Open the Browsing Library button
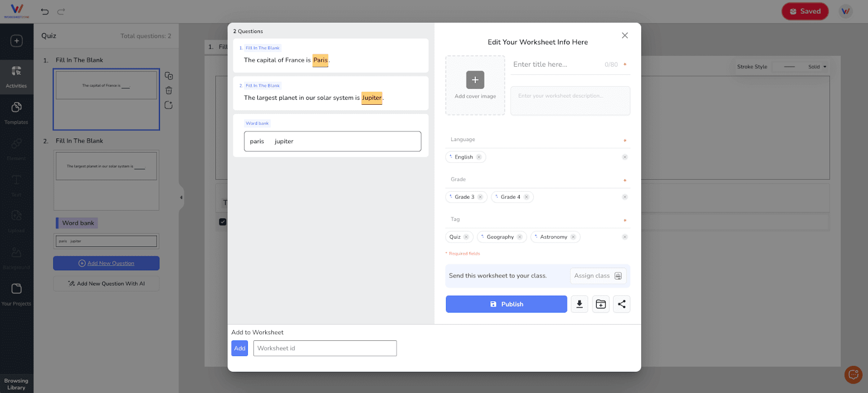The height and width of the screenshot is (393, 868). [16, 384]
